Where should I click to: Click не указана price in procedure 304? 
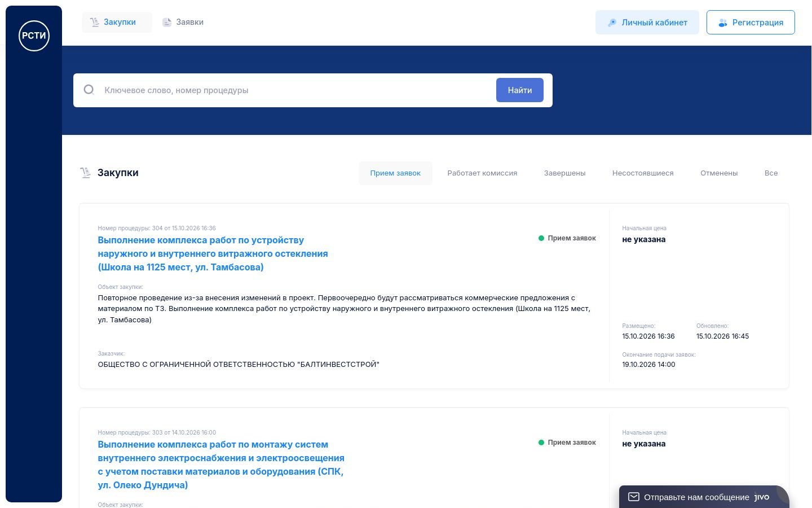coord(644,239)
